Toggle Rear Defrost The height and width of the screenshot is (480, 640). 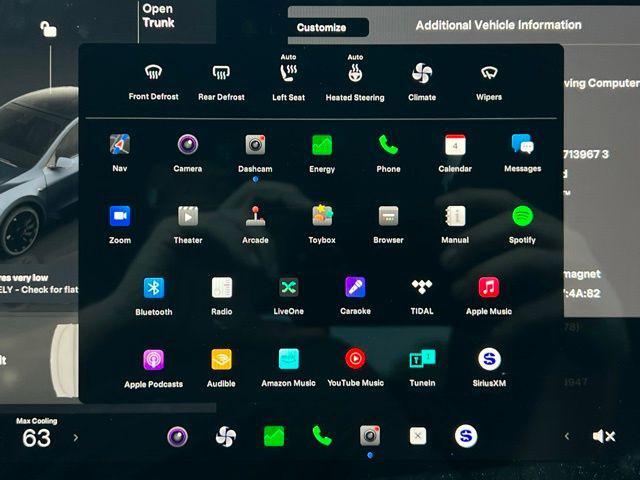coord(221,73)
